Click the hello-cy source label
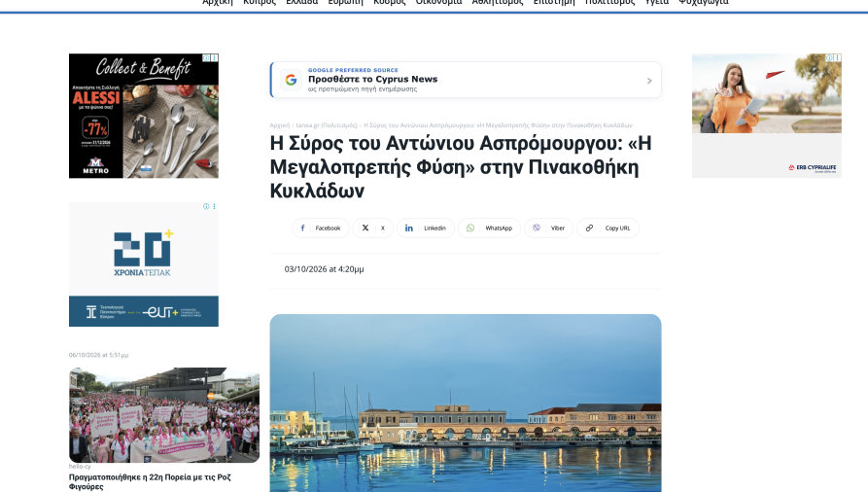The width and height of the screenshot is (868, 492). (80, 467)
